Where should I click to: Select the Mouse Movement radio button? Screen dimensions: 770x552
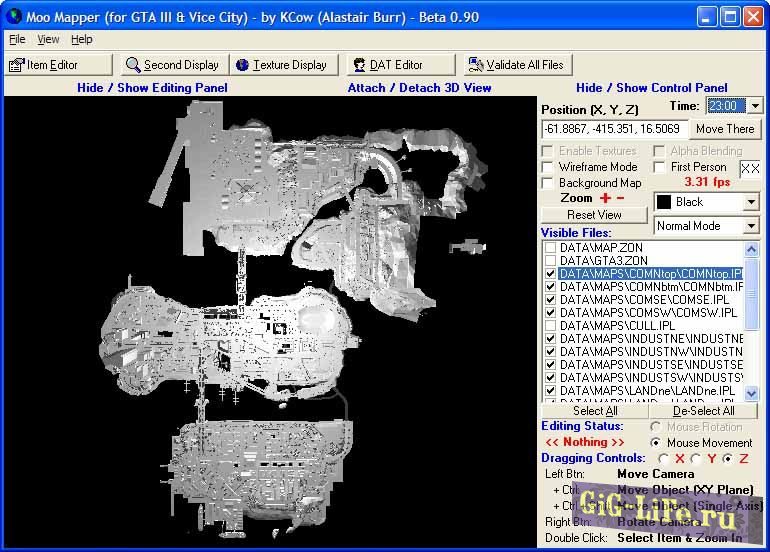[x=655, y=442]
